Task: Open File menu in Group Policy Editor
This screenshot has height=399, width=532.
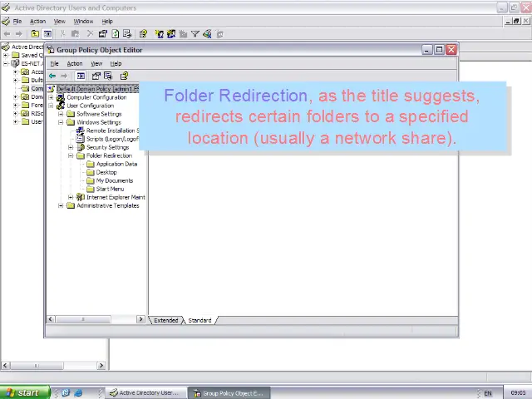Action: point(54,63)
